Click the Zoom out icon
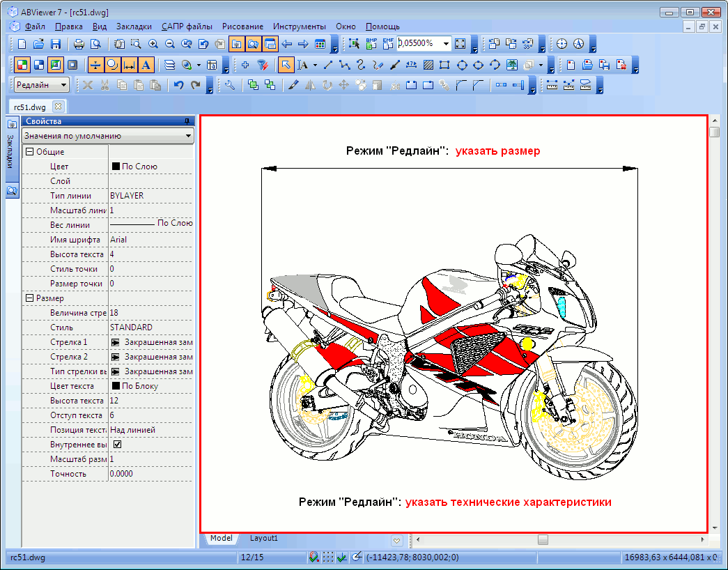The image size is (728, 570). (x=170, y=44)
